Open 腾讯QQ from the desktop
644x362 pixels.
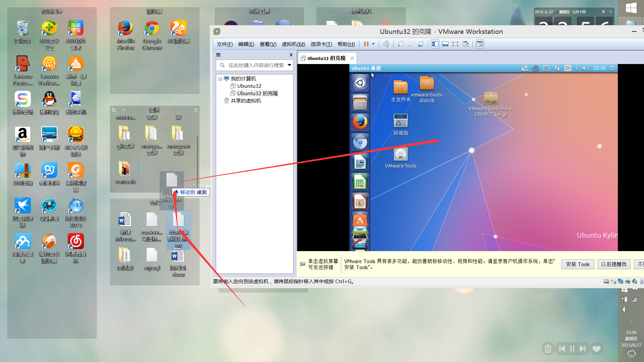coord(49,103)
